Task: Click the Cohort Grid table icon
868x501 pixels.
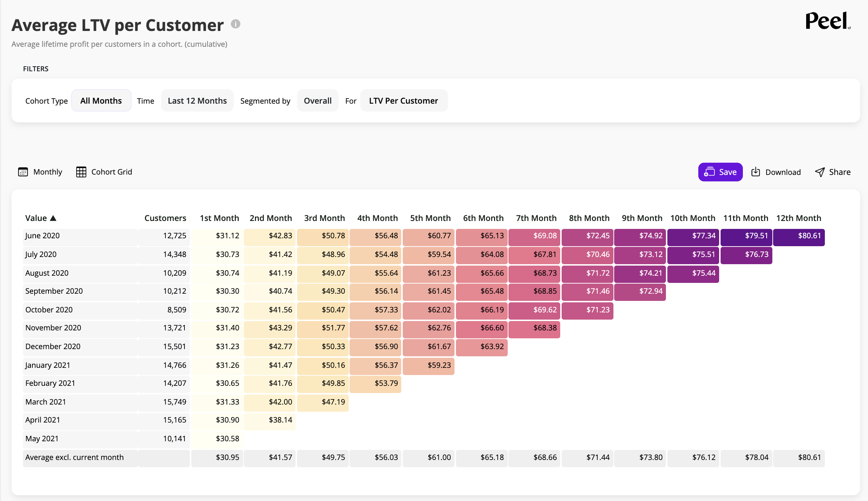Action: coord(81,172)
